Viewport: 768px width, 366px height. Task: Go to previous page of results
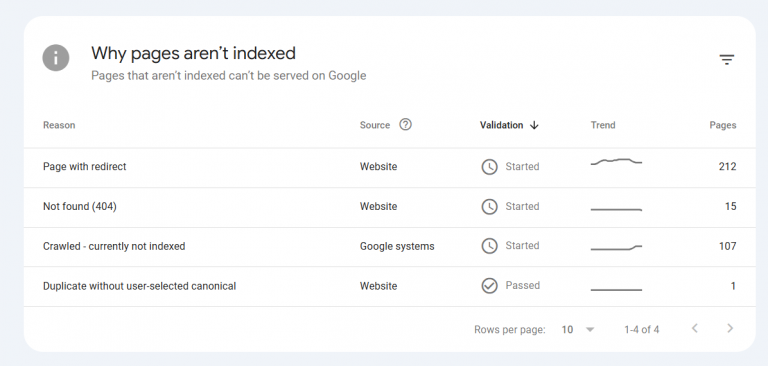695,328
